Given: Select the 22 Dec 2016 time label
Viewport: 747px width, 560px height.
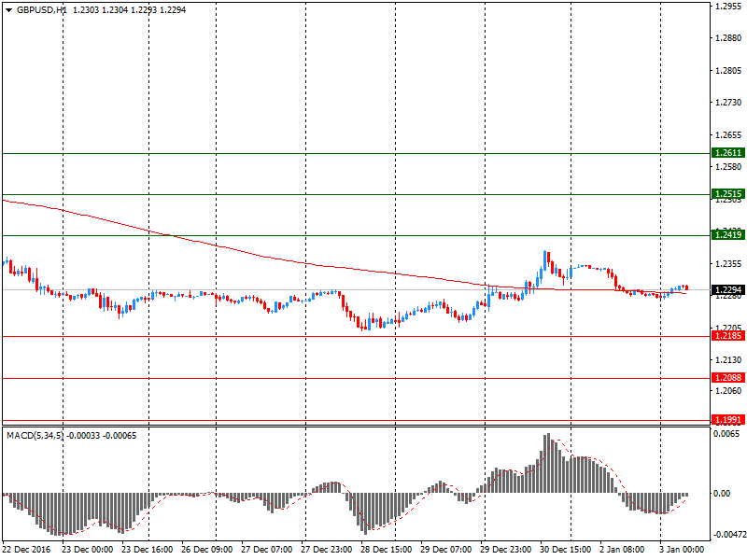Looking at the screenshot, I should pyautogui.click(x=27, y=550).
